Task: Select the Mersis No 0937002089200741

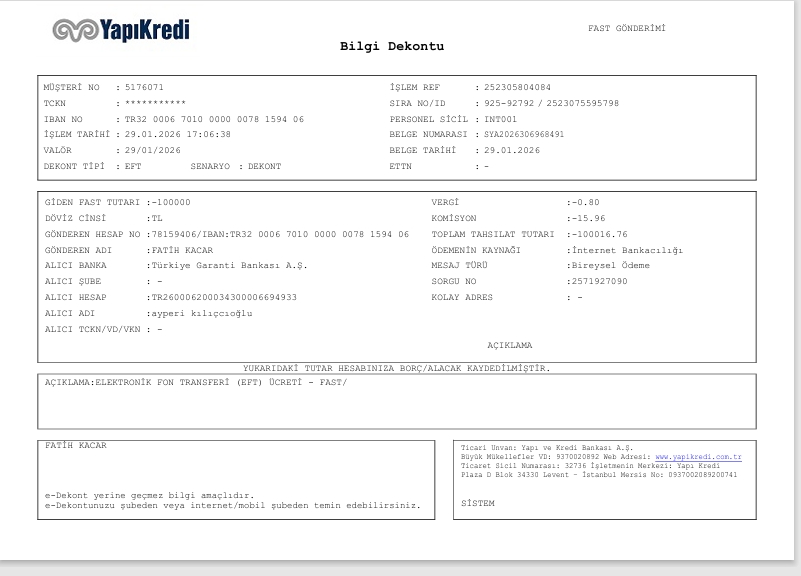Action: pos(702,475)
